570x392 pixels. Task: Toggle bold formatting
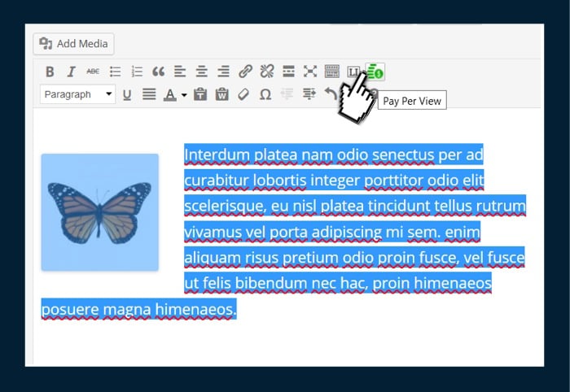(50, 72)
